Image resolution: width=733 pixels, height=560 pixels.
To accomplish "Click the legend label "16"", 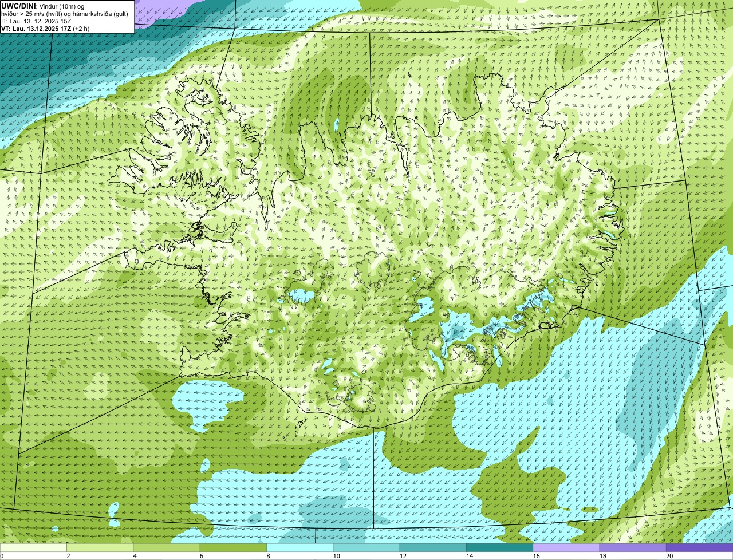I will 536,556.
